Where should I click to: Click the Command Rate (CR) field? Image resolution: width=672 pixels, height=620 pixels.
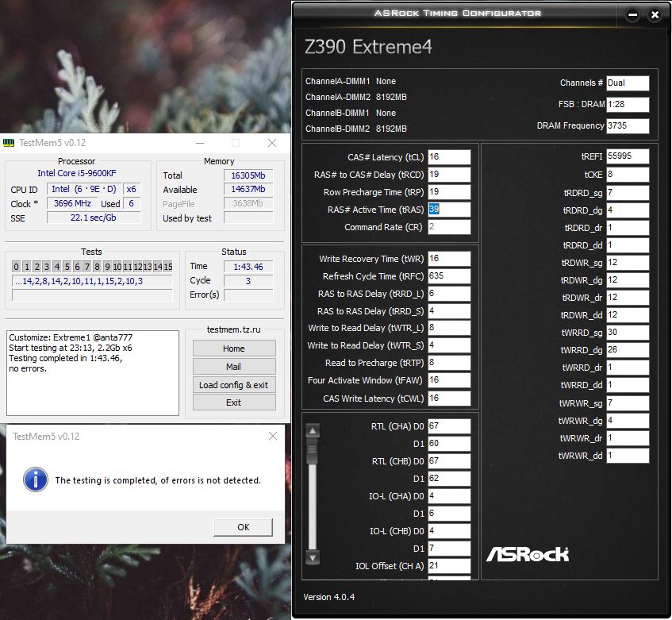[449, 227]
